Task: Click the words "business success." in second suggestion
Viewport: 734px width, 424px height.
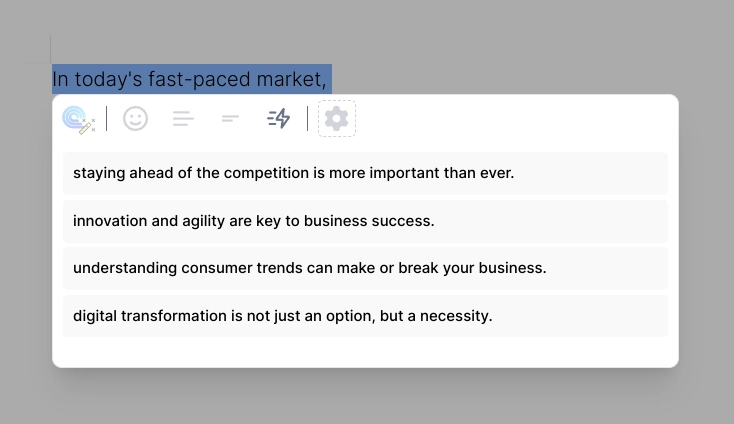Action: pos(369,221)
